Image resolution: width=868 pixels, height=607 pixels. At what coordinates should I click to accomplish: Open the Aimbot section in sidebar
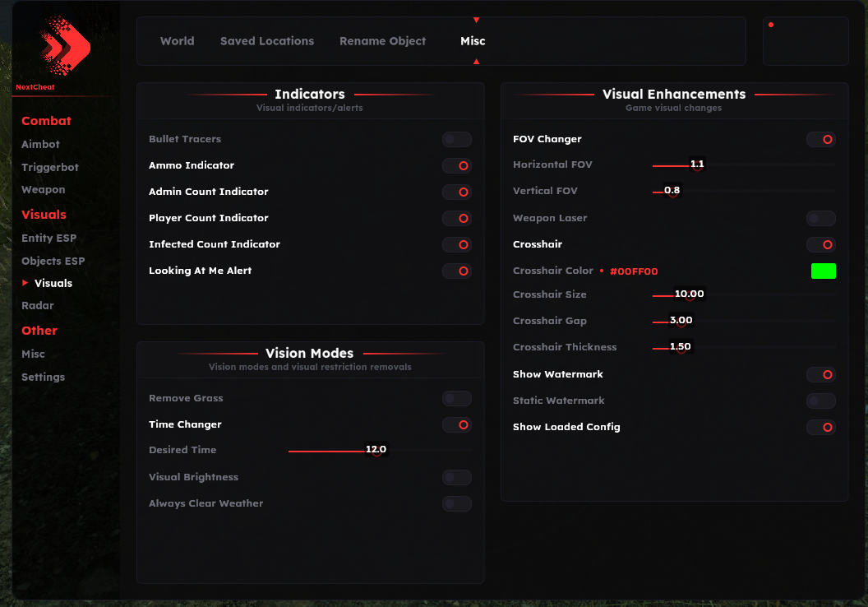pyautogui.click(x=39, y=144)
